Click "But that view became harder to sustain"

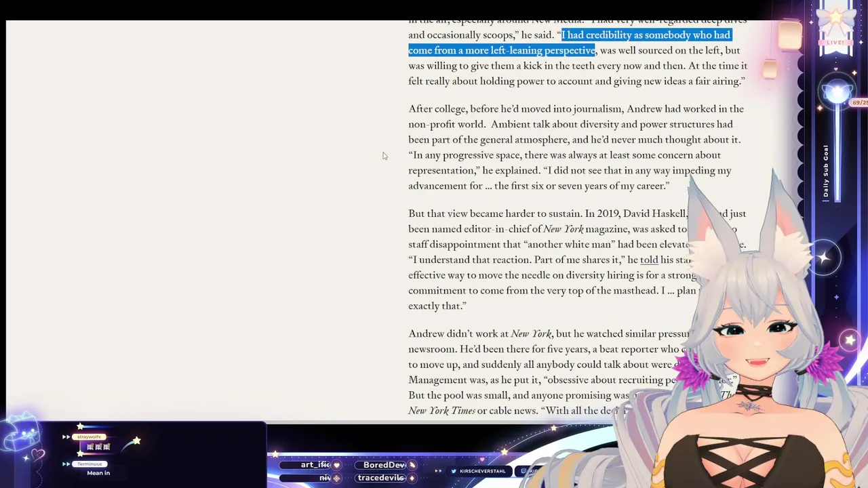point(494,213)
